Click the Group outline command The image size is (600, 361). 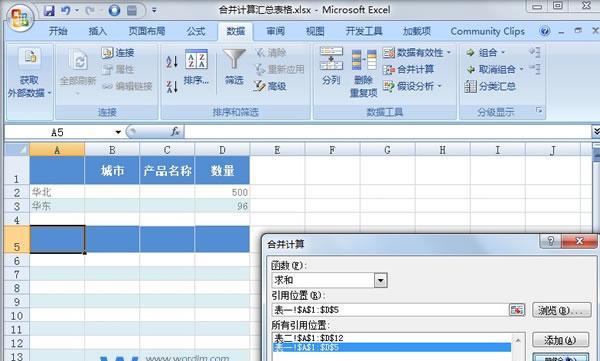485,52
